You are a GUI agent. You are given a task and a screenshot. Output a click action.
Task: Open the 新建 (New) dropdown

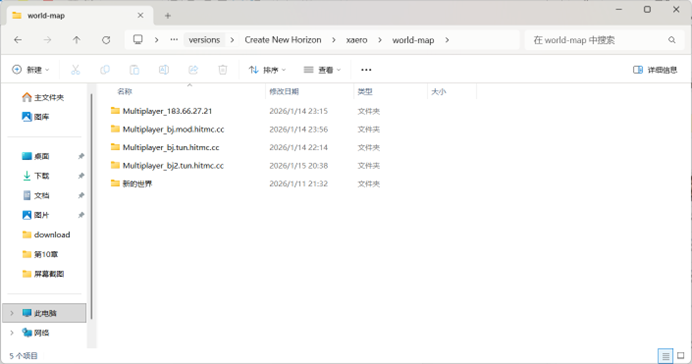[31, 70]
